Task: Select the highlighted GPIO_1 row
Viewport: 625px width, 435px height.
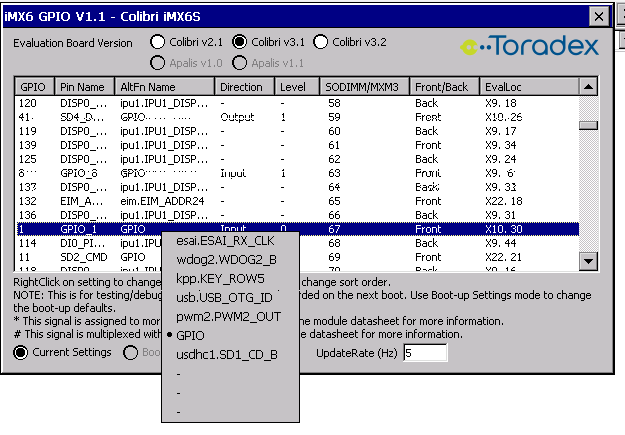Action: [297, 229]
